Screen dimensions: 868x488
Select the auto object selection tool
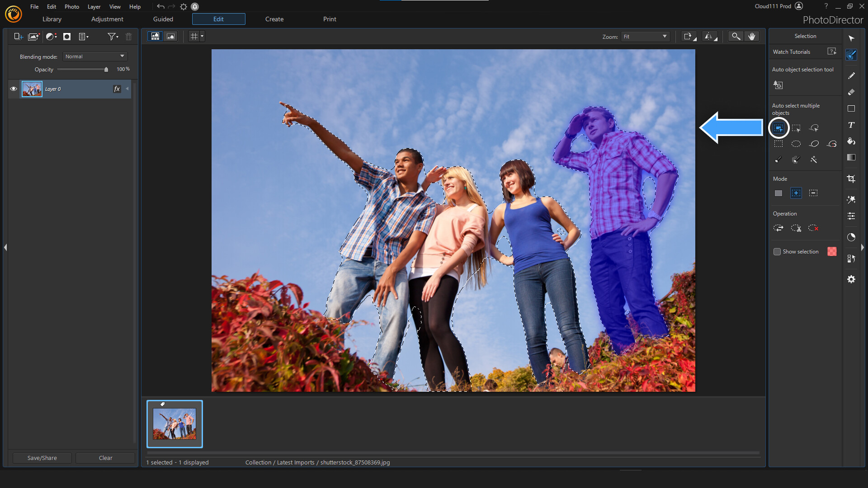pos(779,84)
